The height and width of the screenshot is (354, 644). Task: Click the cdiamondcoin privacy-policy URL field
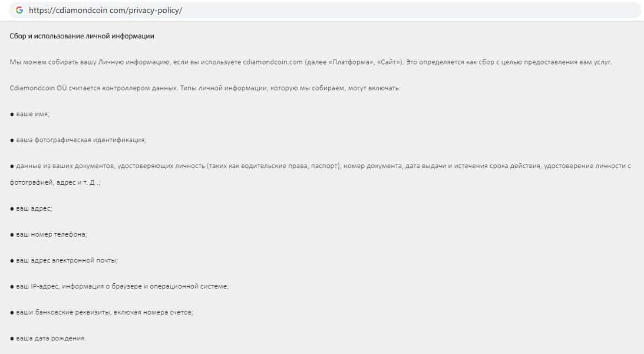[106, 11]
